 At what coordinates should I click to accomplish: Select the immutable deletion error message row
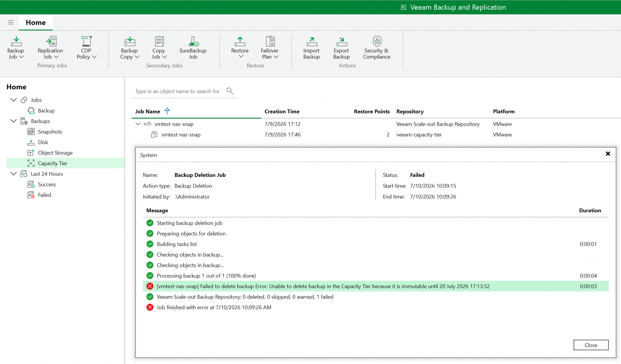pyautogui.click(x=376, y=286)
